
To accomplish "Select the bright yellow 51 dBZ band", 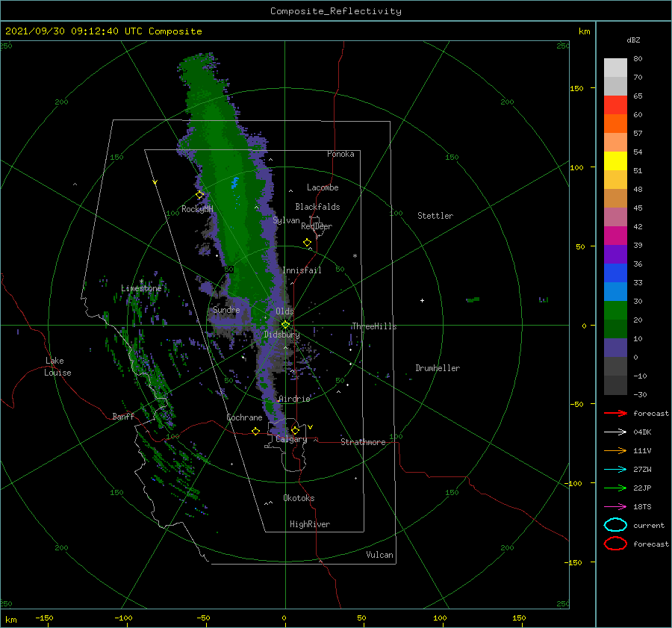I will (615, 161).
